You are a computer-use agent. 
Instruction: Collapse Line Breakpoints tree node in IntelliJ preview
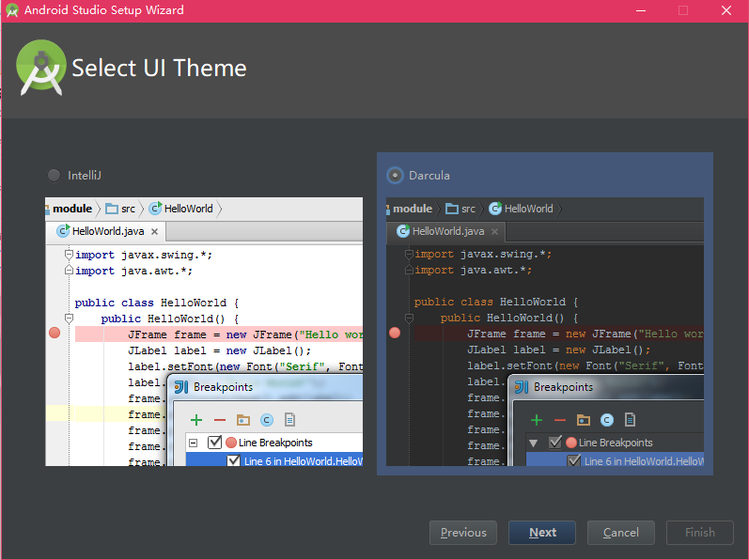194,443
